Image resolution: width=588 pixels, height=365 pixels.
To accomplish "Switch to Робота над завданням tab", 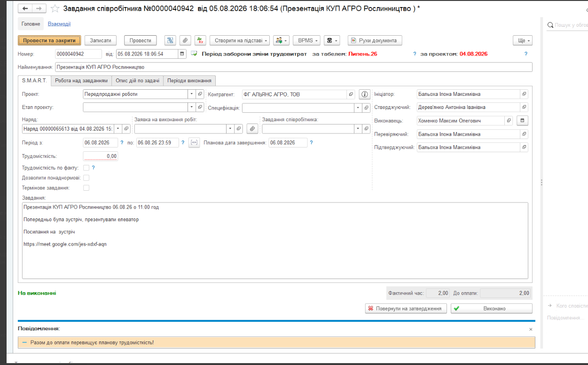I will click(x=82, y=80).
